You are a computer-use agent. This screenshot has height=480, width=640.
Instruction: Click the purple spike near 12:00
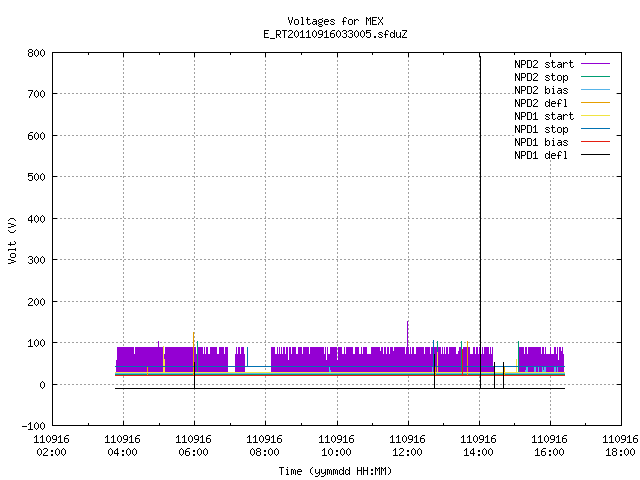tap(408, 334)
